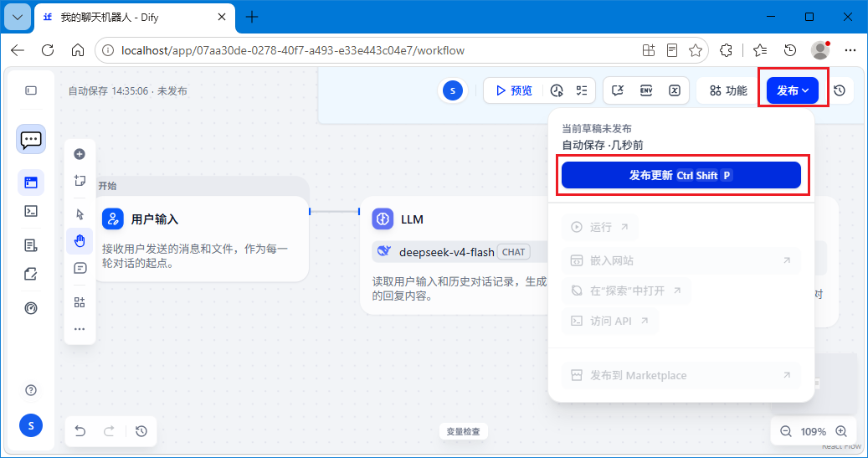Viewport: 868px width, 458px height.
Task: Open browser history clock icon
Action: [x=790, y=50]
